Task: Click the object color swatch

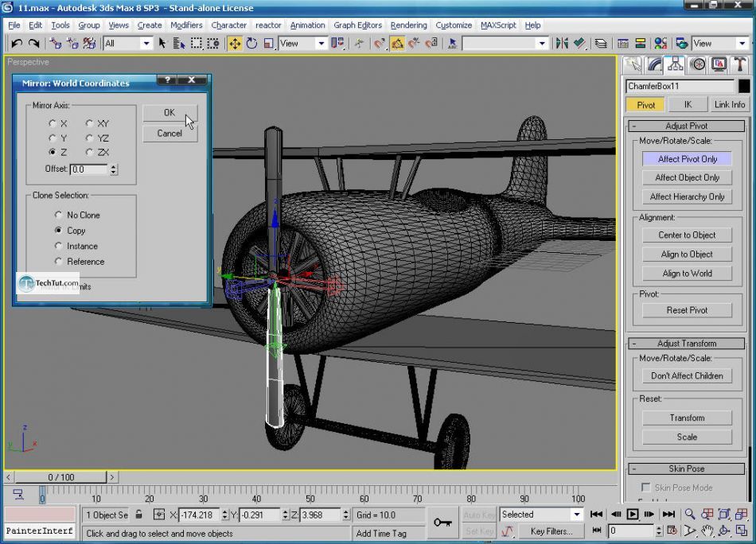Action: pyautogui.click(x=744, y=86)
